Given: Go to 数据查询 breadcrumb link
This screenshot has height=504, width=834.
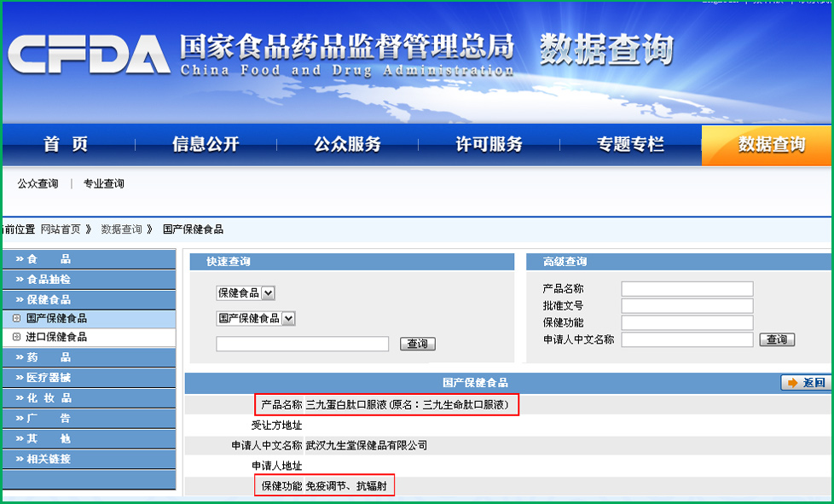Looking at the screenshot, I should [122, 229].
